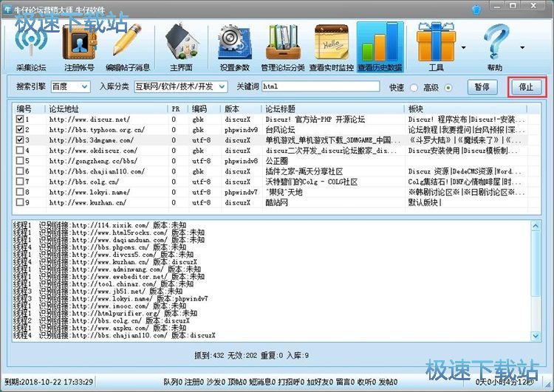The image size is (554, 392).
Task: Click the 台风论坛 forum title cell
Action: [x=280, y=130]
